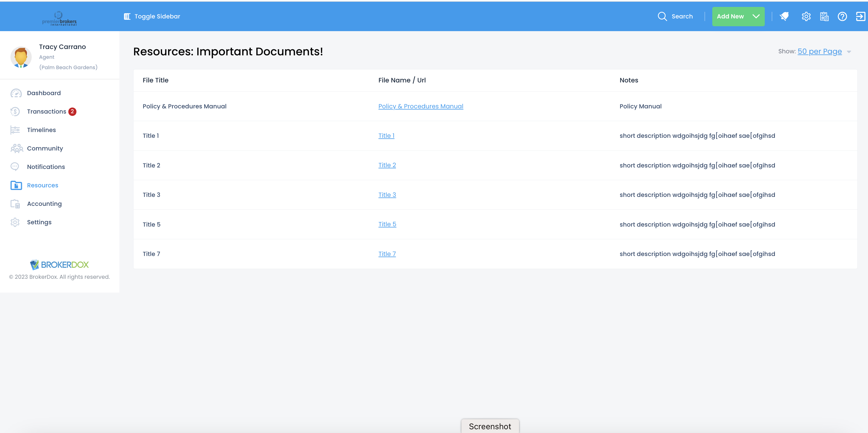
Task: Click the Settings gear sidebar icon
Action: (15, 222)
